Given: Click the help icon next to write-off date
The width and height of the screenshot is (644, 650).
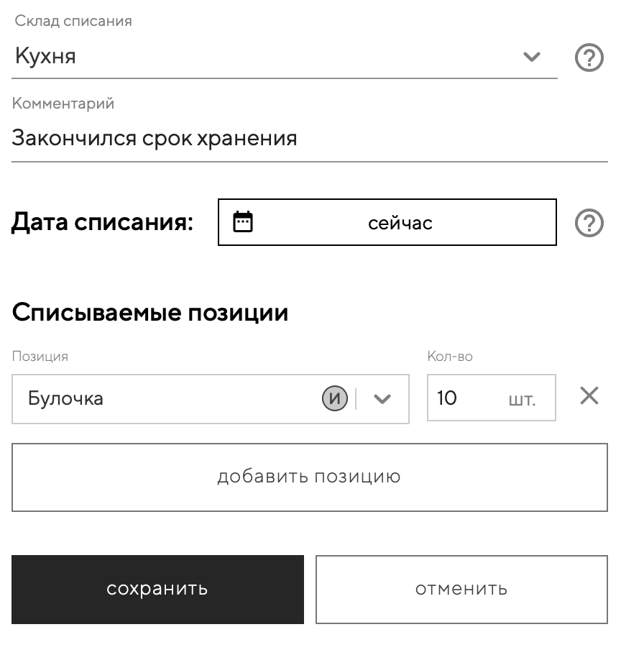Looking at the screenshot, I should pos(589,224).
